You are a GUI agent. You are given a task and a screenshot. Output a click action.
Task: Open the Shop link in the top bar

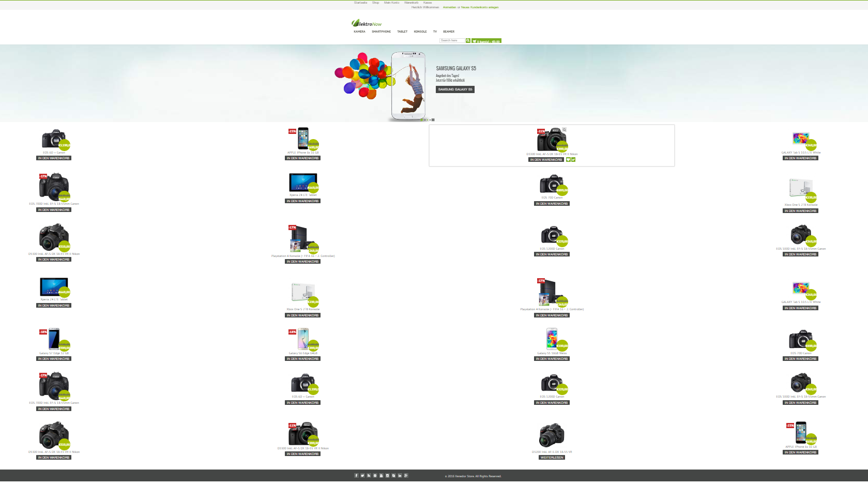[375, 3]
